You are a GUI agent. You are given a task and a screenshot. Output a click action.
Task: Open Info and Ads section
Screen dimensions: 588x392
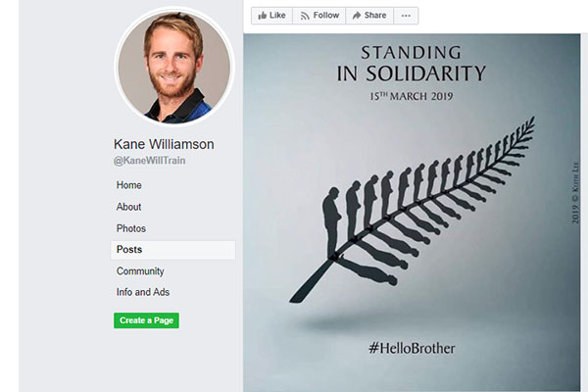(x=143, y=292)
